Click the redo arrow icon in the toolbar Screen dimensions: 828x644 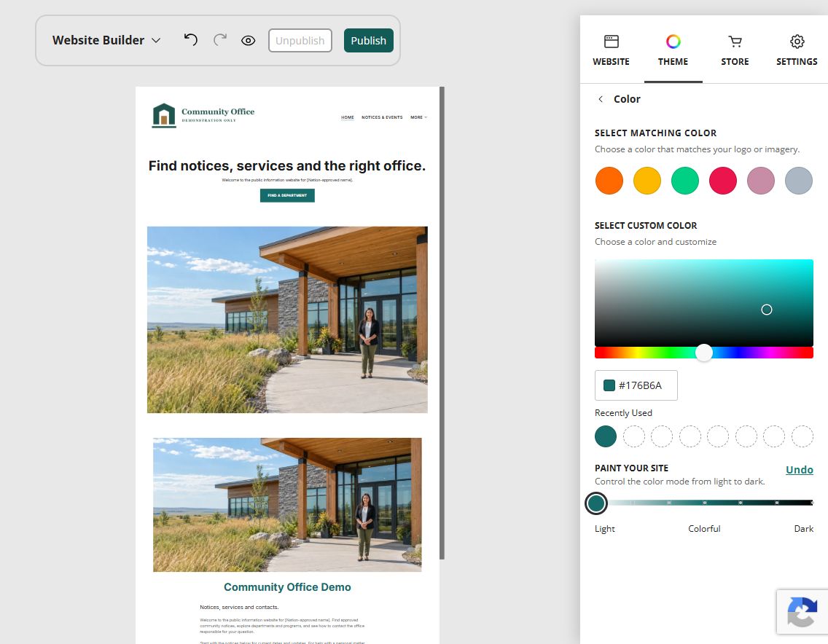point(219,40)
